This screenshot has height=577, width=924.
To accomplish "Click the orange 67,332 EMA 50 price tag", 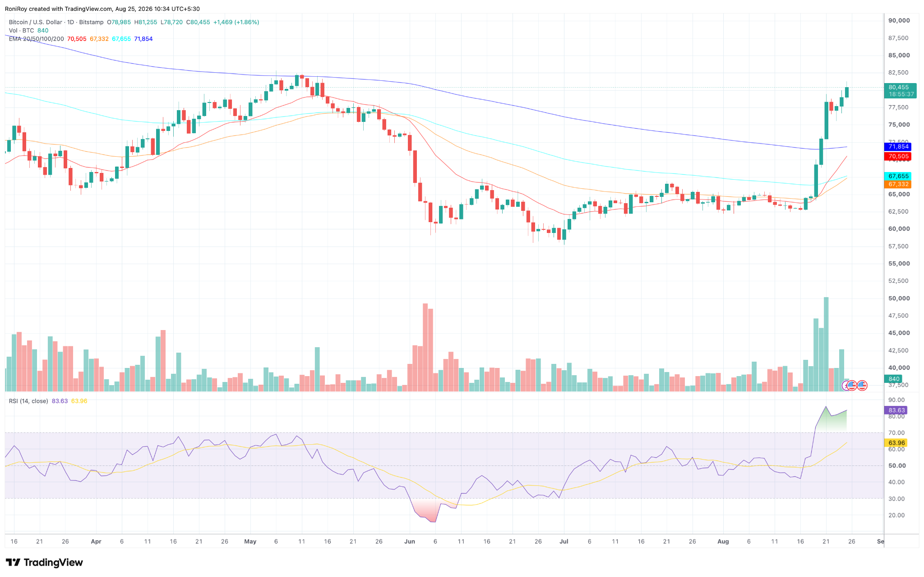I will pos(898,184).
